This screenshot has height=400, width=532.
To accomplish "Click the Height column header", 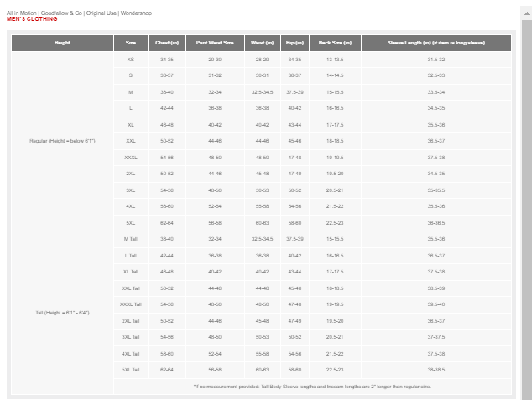I will (62, 43).
